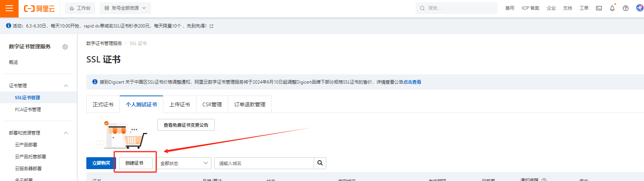
Task: Click the magnifier search button for domain
Action: pos(320,163)
